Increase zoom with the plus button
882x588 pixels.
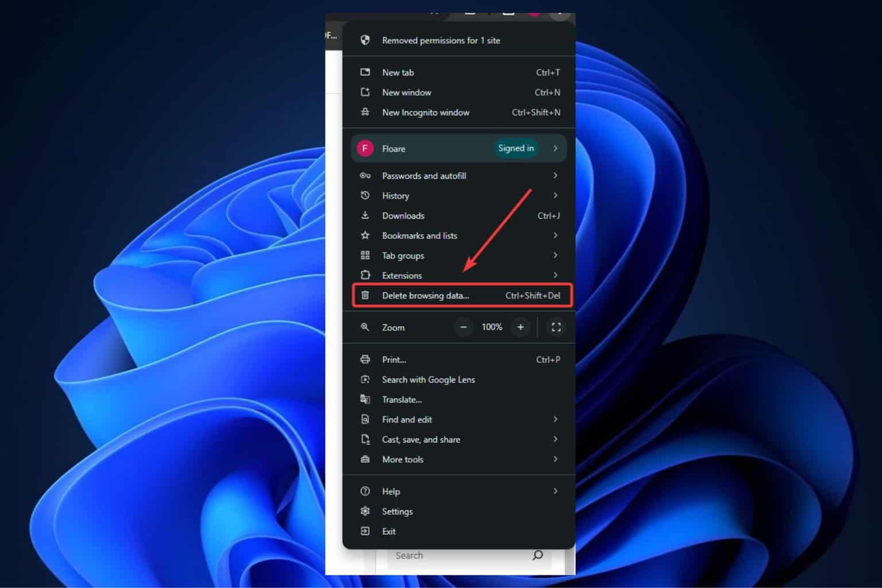pyautogui.click(x=520, y=327)
